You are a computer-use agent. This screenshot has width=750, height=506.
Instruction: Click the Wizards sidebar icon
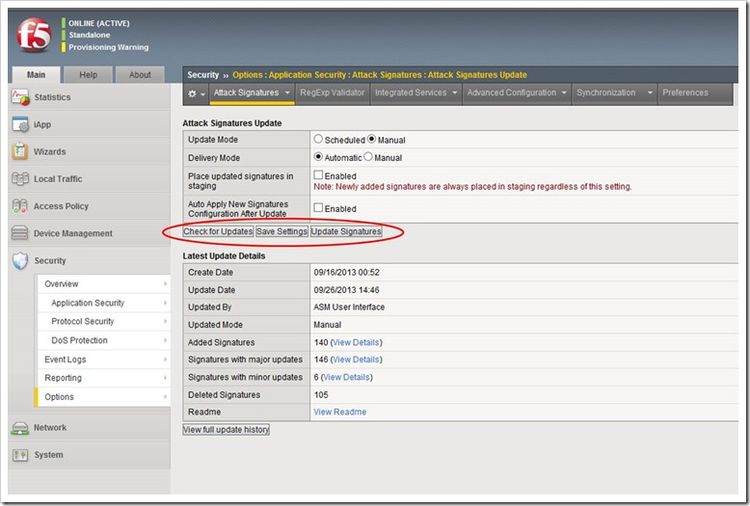coord(20,152)
